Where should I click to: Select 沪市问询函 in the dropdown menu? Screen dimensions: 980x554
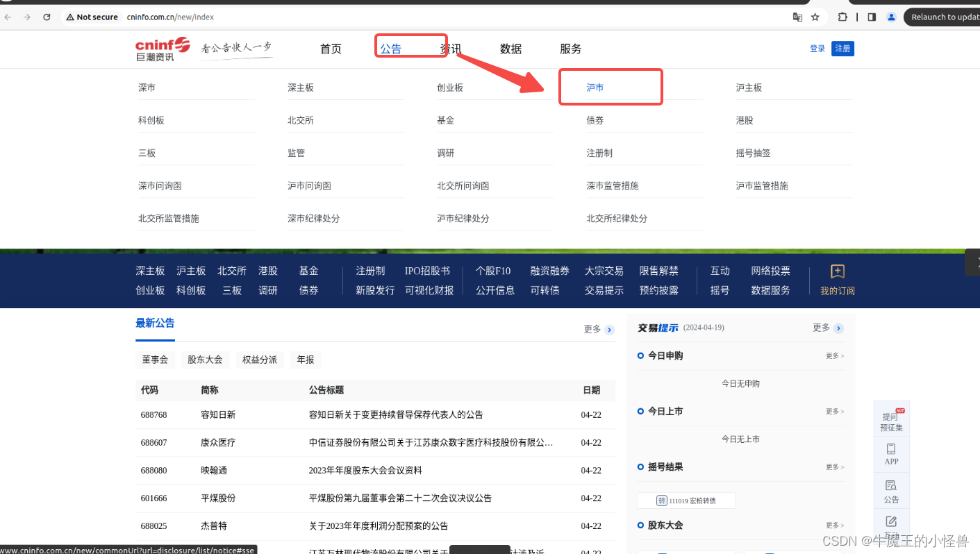click(309, 185)
